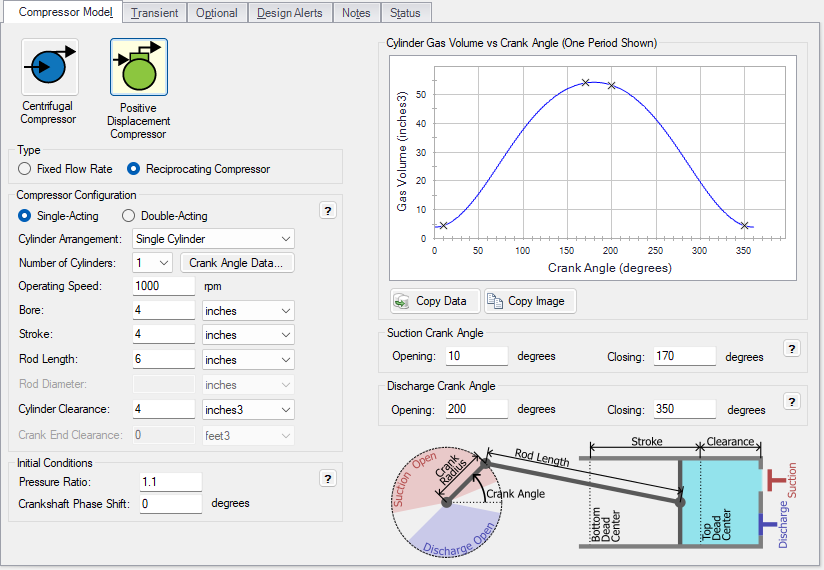Go to the Notes tab
The width and height of the screenshot is (824, 570).
[355, 13]
